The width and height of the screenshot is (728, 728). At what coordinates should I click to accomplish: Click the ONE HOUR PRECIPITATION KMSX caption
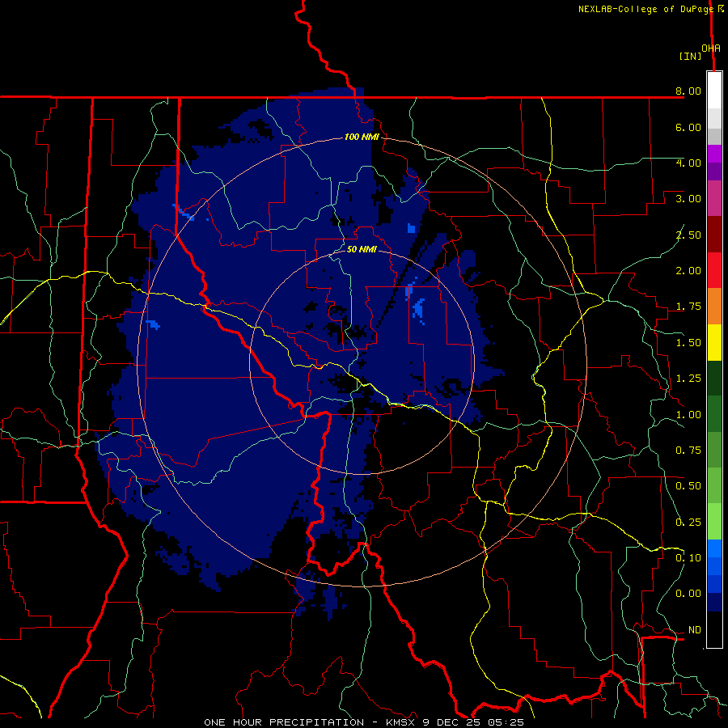point(364,722)
